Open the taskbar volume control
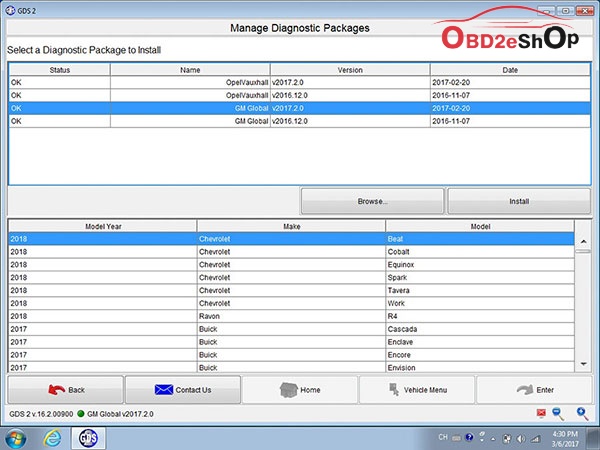This screenshot has height=450, width=600. (x=521, y=439)
